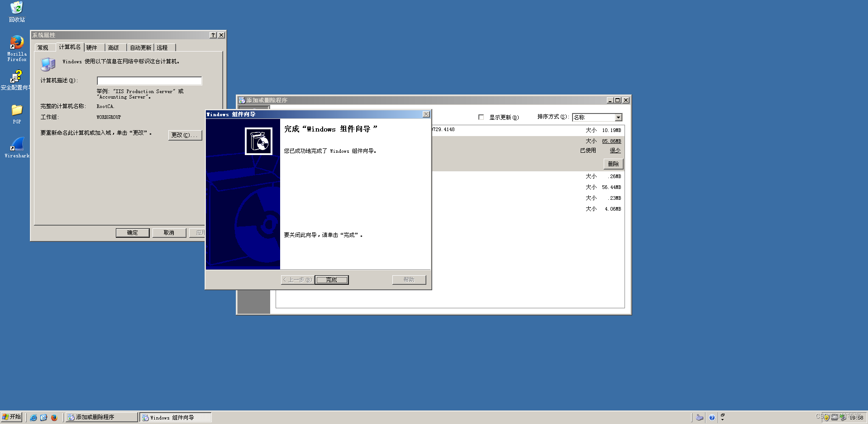868x424 pixels.
Task: Click the second quick launch browser icon
Action: tap(43, 418)
